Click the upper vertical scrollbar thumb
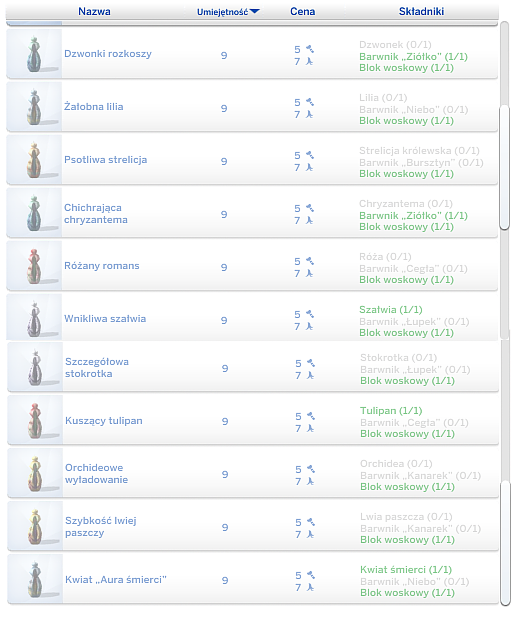516x623 pixels. point(504,167)
